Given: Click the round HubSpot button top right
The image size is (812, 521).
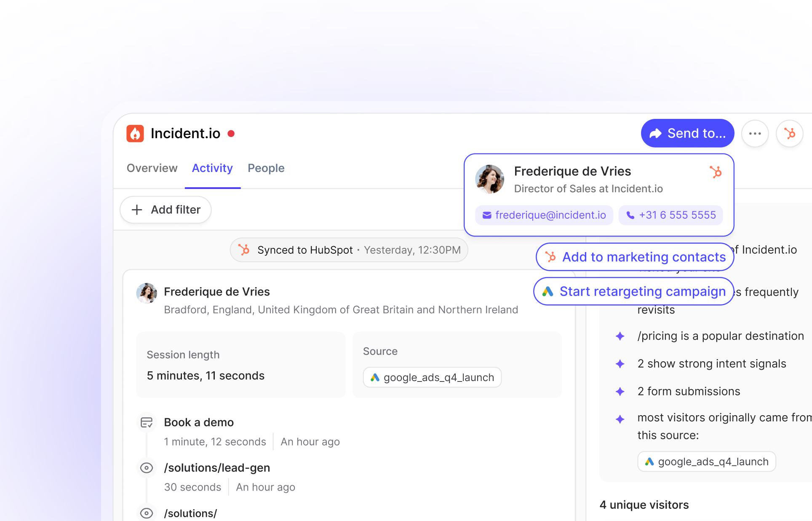Looking at the screenshot, I should click(x=789, y=134).
